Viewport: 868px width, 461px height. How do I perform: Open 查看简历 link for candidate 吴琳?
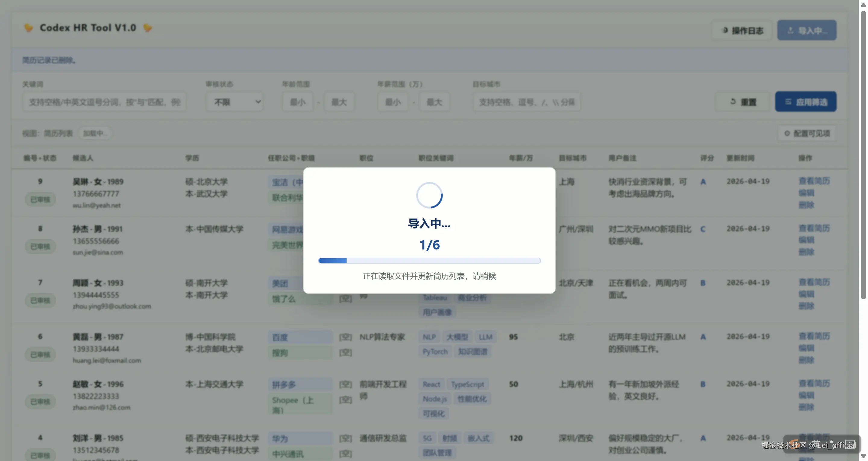point(815,180)
